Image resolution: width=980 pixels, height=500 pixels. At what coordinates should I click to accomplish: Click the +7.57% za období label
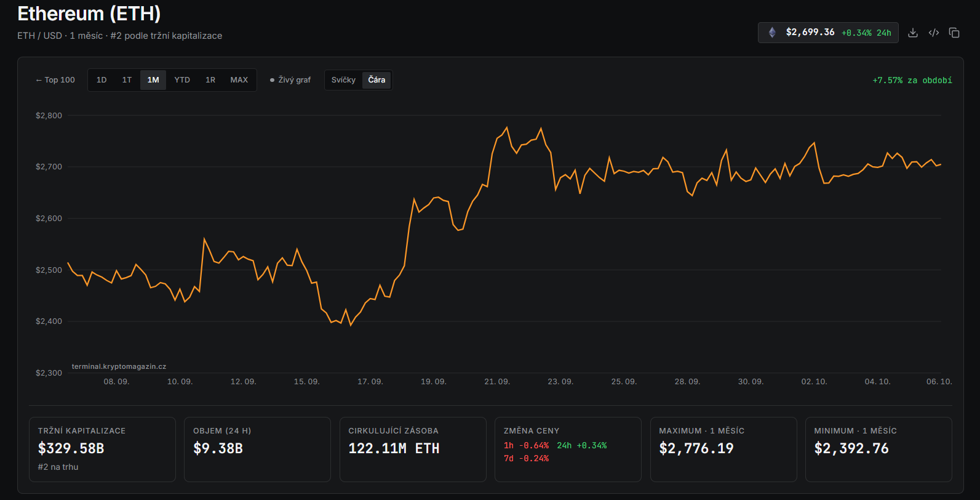[x=912, y=80]
